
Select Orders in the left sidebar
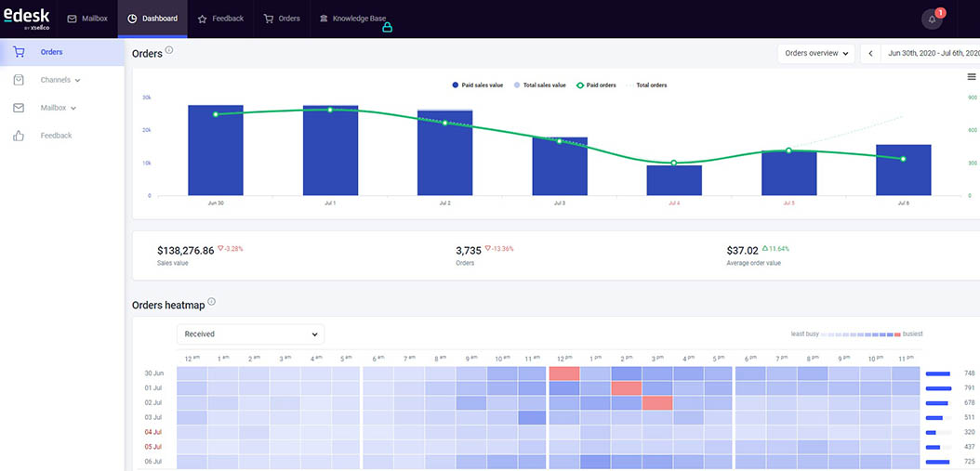(x=62, y=52)
